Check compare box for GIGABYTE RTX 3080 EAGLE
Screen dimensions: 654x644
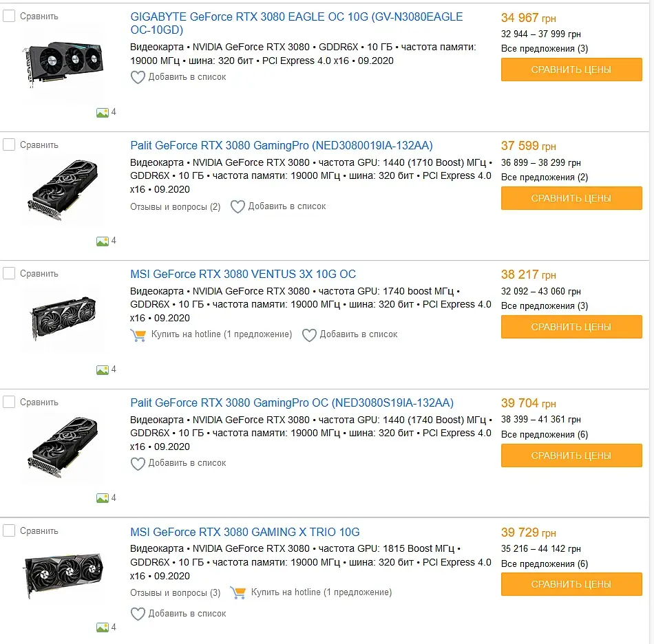point(9,16)
